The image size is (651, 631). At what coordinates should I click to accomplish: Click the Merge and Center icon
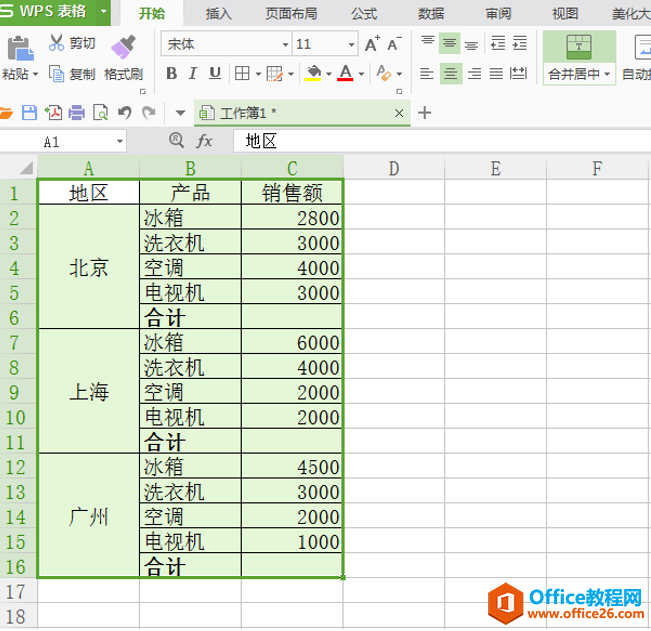click(579, 47)
